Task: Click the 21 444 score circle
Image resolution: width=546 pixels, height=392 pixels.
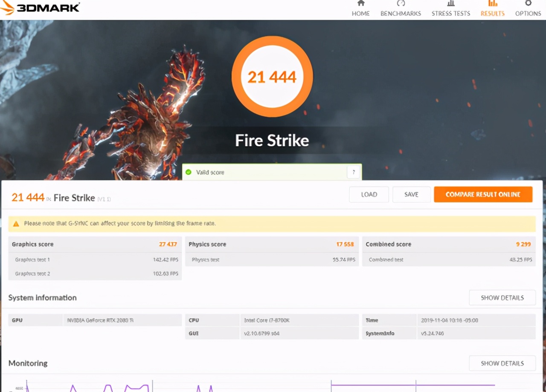Action: [x=272, y=77]
